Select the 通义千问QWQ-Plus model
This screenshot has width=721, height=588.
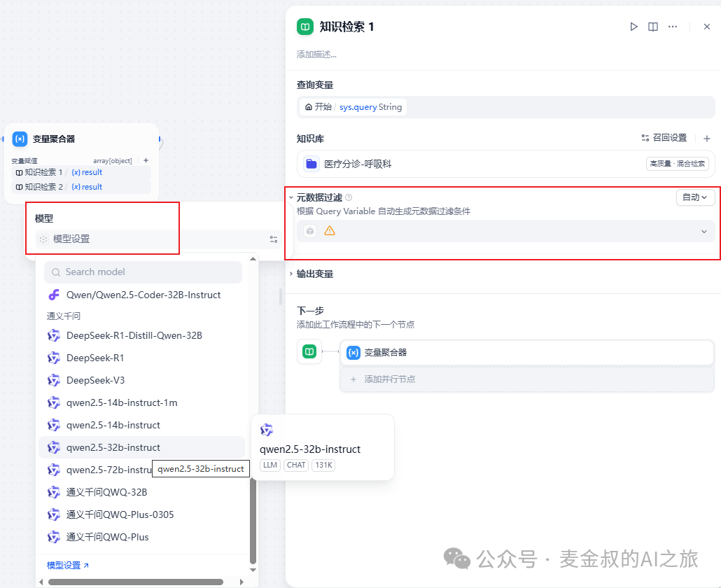point(141,537)
